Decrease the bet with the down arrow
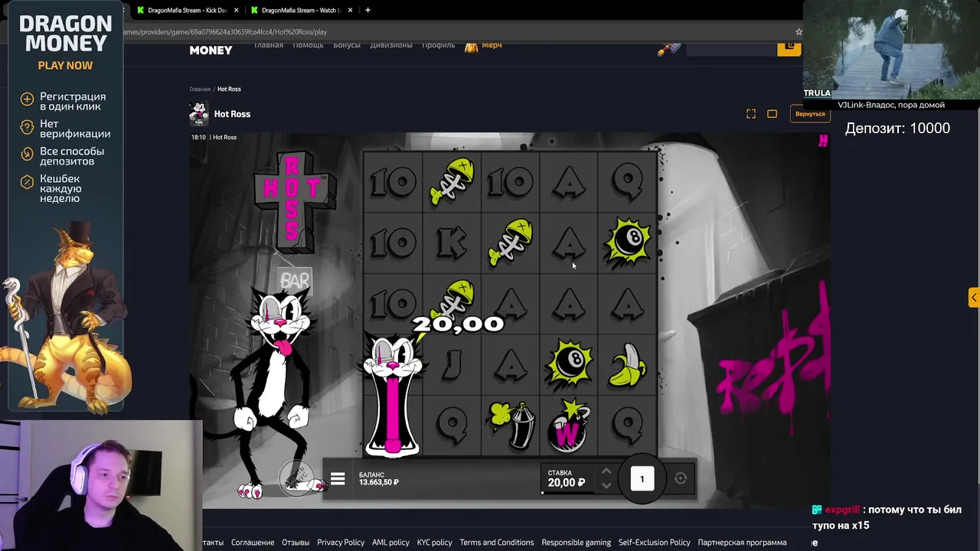 coord(606,485)
